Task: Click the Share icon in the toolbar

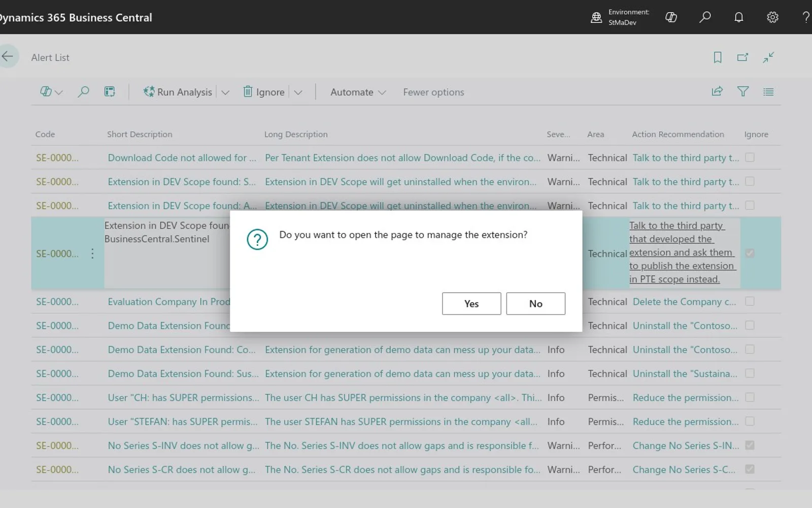Action: pos(717,92)
